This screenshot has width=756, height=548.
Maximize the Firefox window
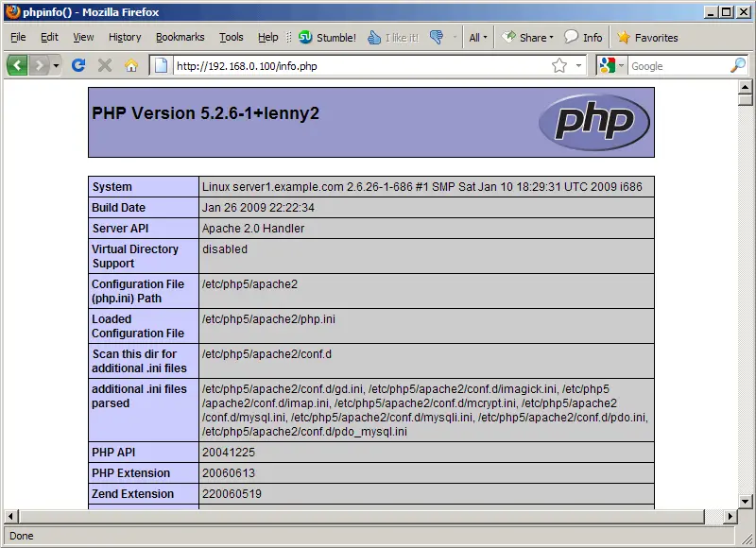pyautogui.click(x=726, y=12)
